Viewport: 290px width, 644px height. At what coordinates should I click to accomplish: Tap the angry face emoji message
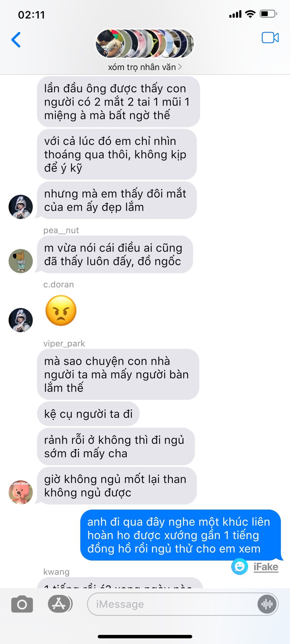tap(61, 310)
